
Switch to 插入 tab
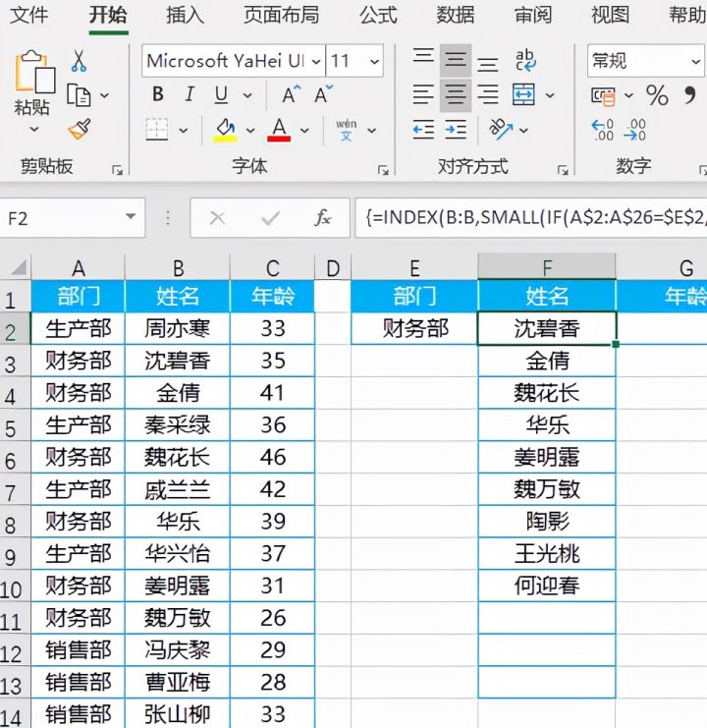coord(186,15)
